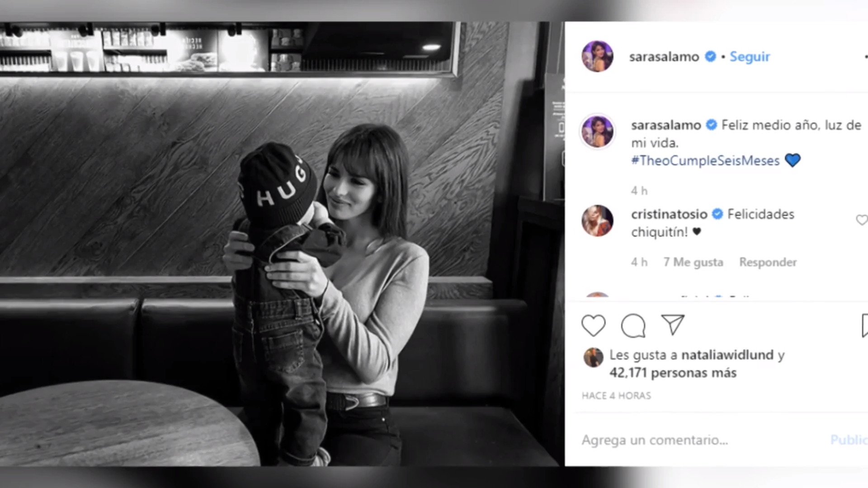Save the post with the bookmark icon
The width and height of the screenshot is (868, 488).
click(x=864, y=326)
